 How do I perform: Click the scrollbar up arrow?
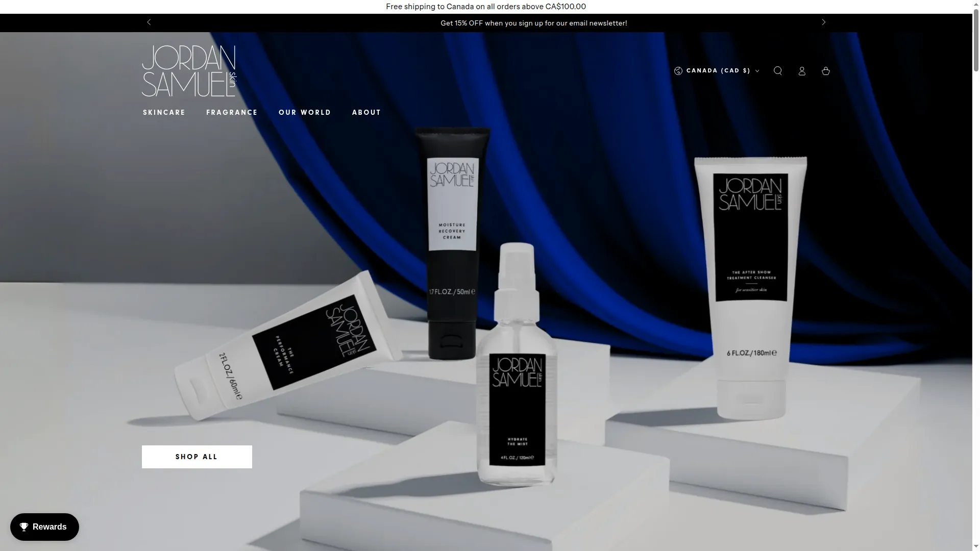[976, 4]
